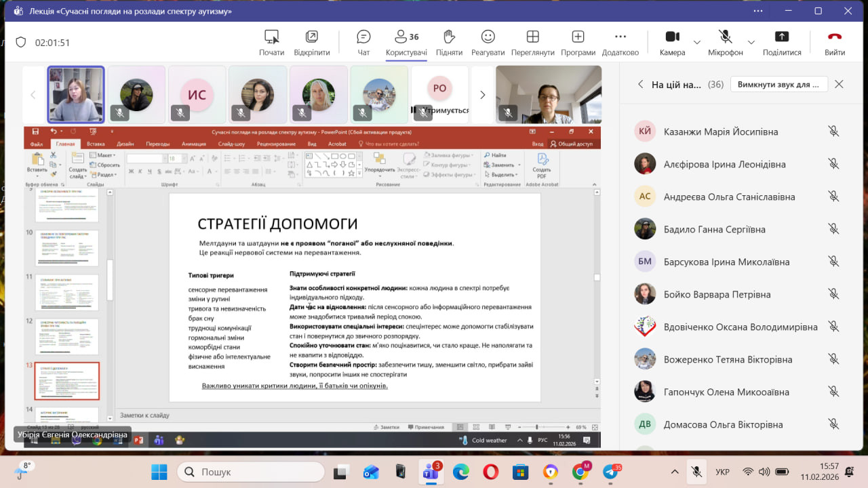This screenshot has width=868, height=488.
Task: Expand the Camera options dropdown arrow
Action: coord(697,43)
